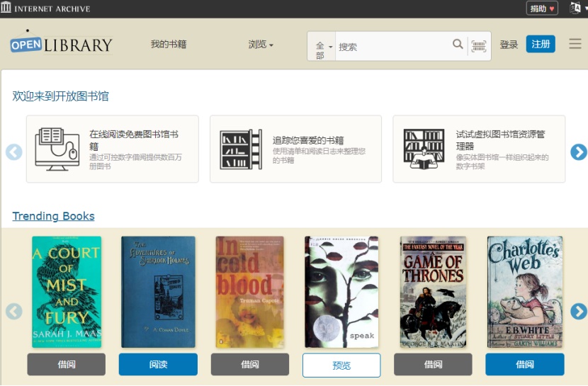Advance the welcome carousel with right arrow

pyautogui.click(x=578, y=152)
